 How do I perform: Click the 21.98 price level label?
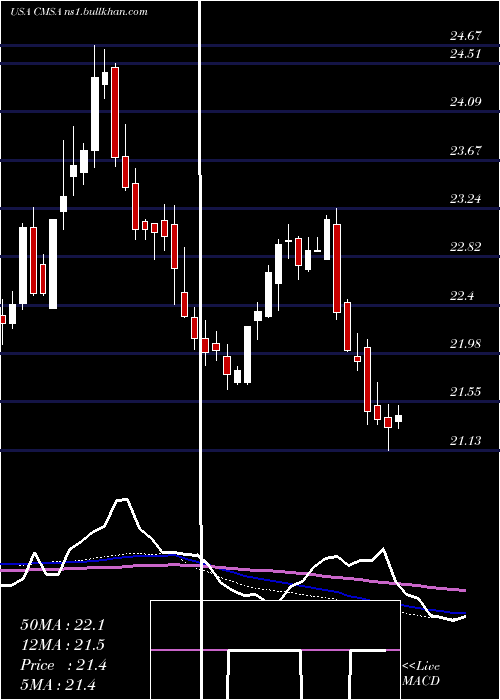(x=466, y=344)
